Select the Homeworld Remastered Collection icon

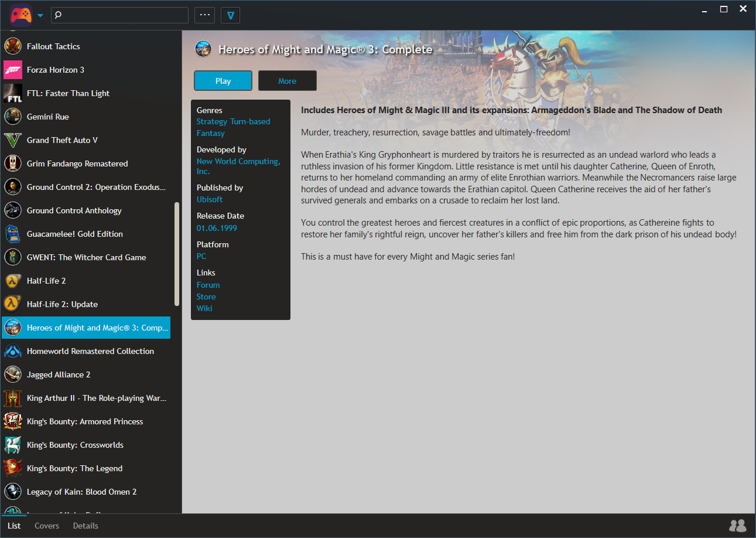click(13, 351)
